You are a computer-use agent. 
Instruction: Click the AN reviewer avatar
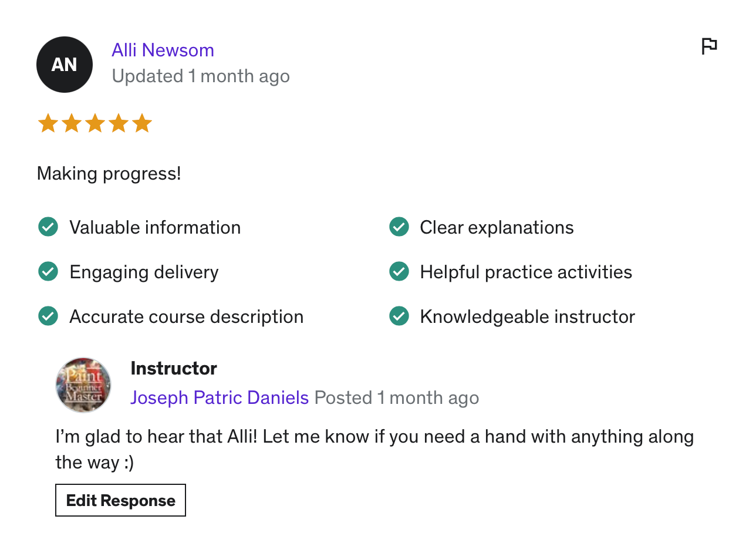(x=65, y=65)
